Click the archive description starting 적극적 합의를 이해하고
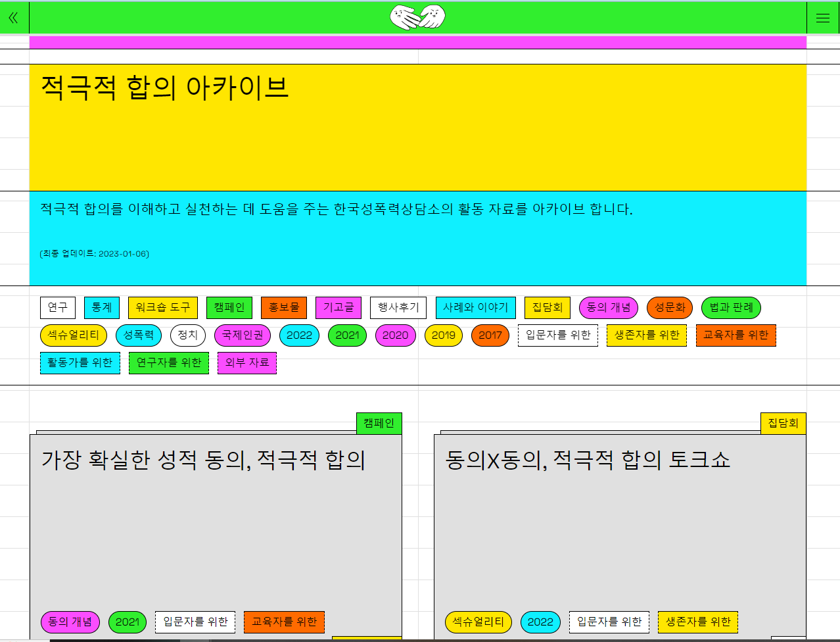This screenshot has width=840, height=642. [x=337, y=209]
